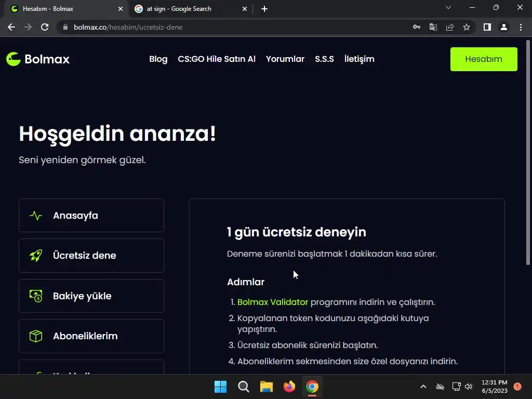The image size is (532, 399).
Task: Open the notification badge in tray
Action: pos(517,387)
